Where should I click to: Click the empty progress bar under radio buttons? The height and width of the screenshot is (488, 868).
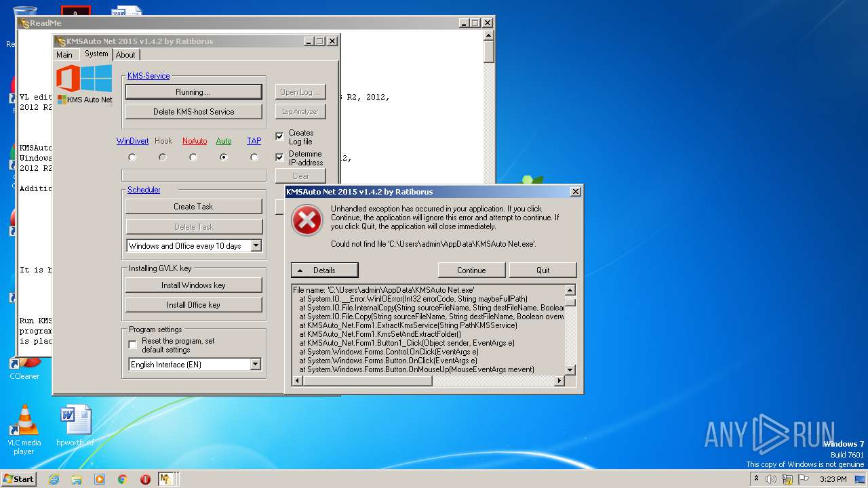pos(193,176)
